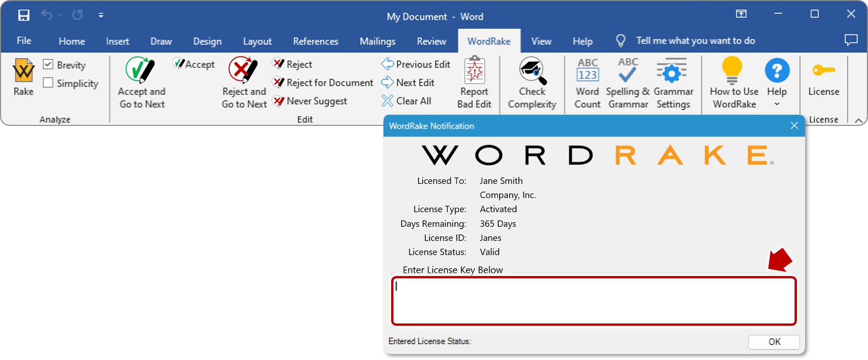Click the License key icon
The width and height of the screenshot is (868, 360).
[x=823, y=71]
